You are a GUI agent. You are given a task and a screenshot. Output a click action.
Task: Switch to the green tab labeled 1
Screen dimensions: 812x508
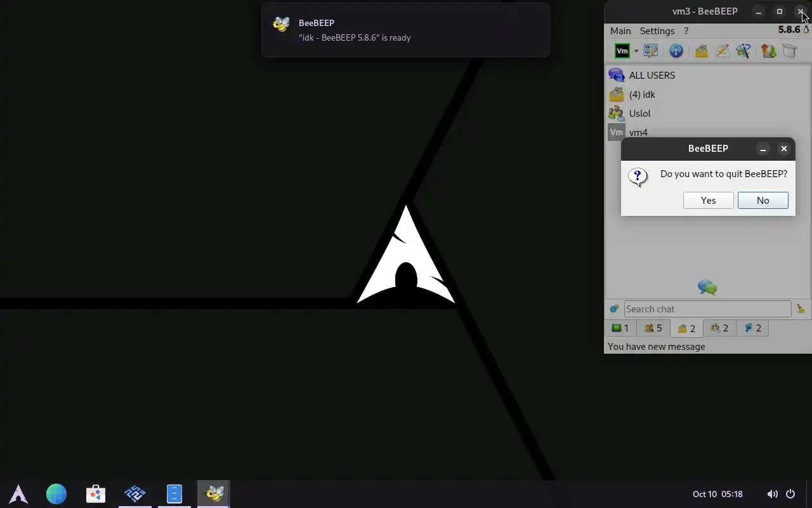[x=620, y=328]
